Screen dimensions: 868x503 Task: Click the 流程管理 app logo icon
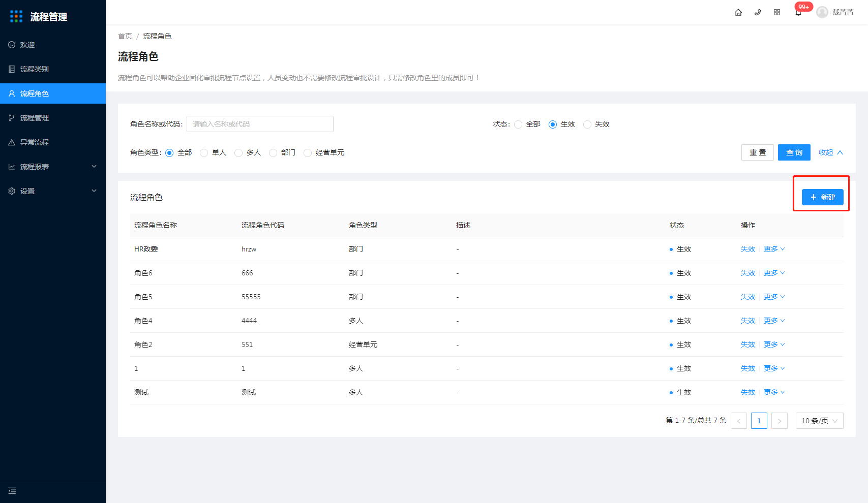click(16, 16)
